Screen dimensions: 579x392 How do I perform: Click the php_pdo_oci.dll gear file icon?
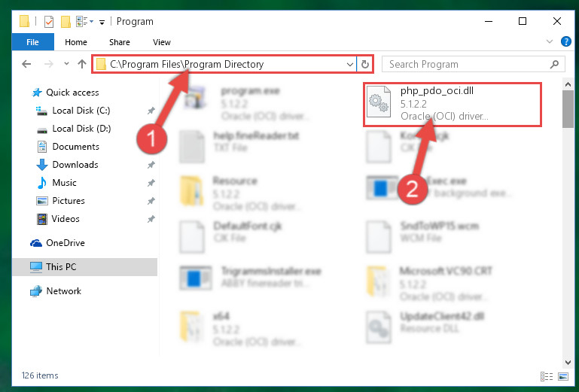pos(379,102)
